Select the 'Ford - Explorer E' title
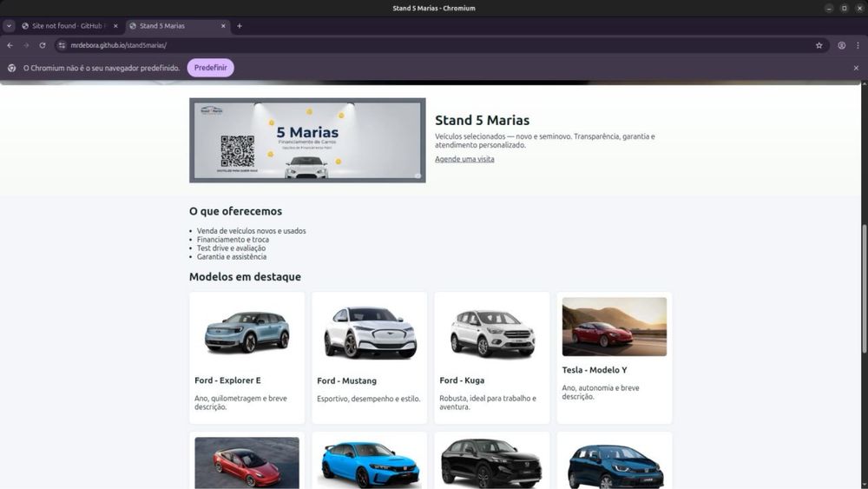Screen dimensions: 868x489 pyautogui.click(x=227, y=380)
